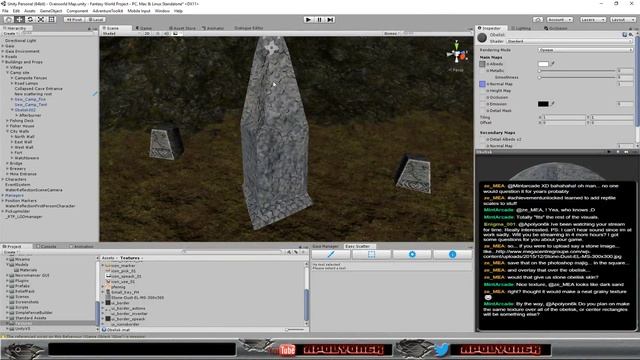The height and width of the screenshot is (360, 640).
Task: Select the Move tool in toolbar
Action: 19,19
